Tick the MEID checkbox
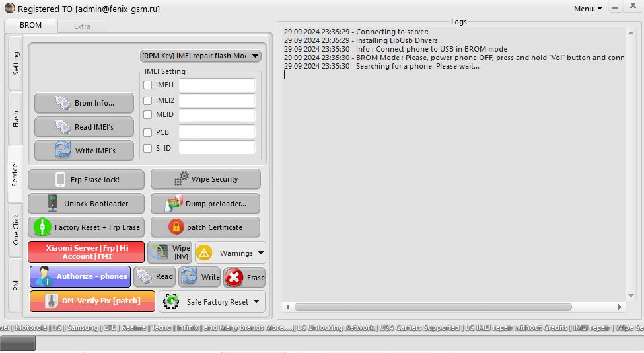The width and height of the screenshot is (644, 353). (x=148, y=115)
